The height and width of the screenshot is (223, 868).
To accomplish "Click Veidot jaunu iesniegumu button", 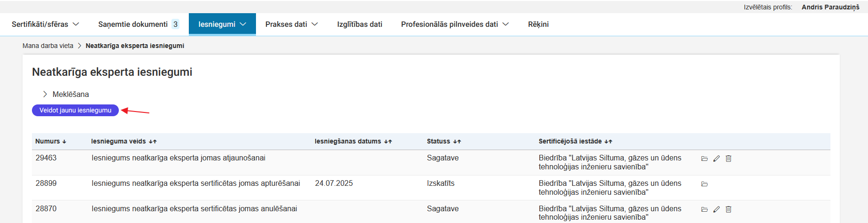I will click(75, 110).
